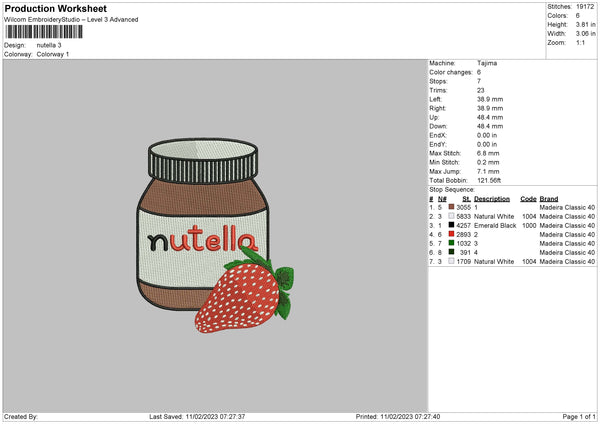Select the green swatch beside stitch count 1032
Screen dimensions: 600x424
point(452,243)
